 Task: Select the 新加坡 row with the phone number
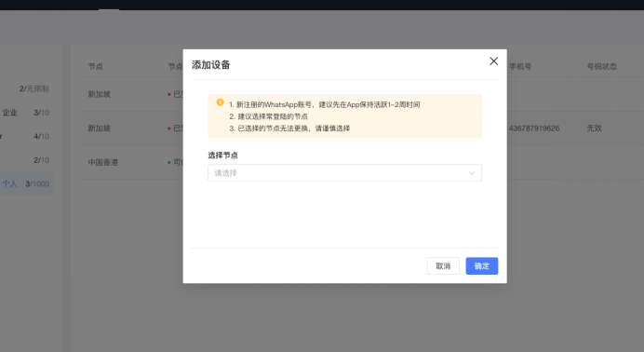click(x=363, y=129)
